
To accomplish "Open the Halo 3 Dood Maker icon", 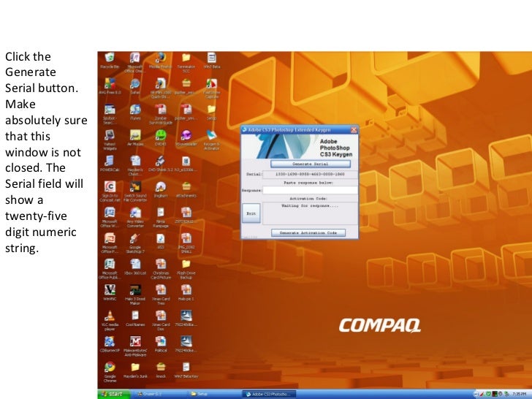I will click(135, 294).
